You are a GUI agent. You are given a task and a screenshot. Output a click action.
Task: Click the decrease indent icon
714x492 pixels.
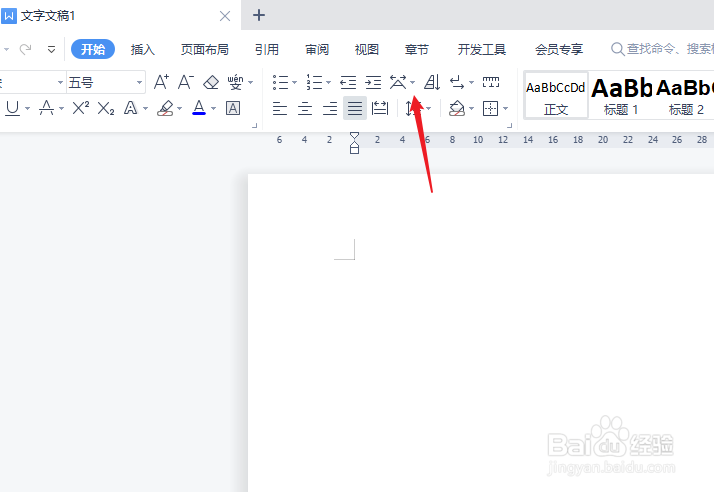348,82
